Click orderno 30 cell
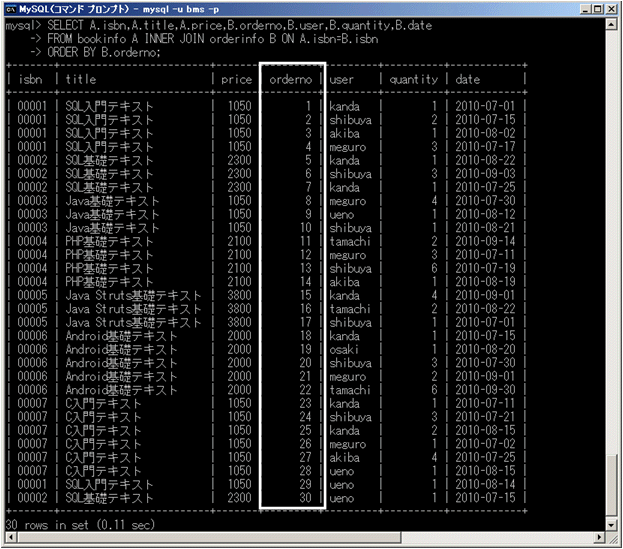The width and height of the screenshot is (623, 549). (306, 498)
